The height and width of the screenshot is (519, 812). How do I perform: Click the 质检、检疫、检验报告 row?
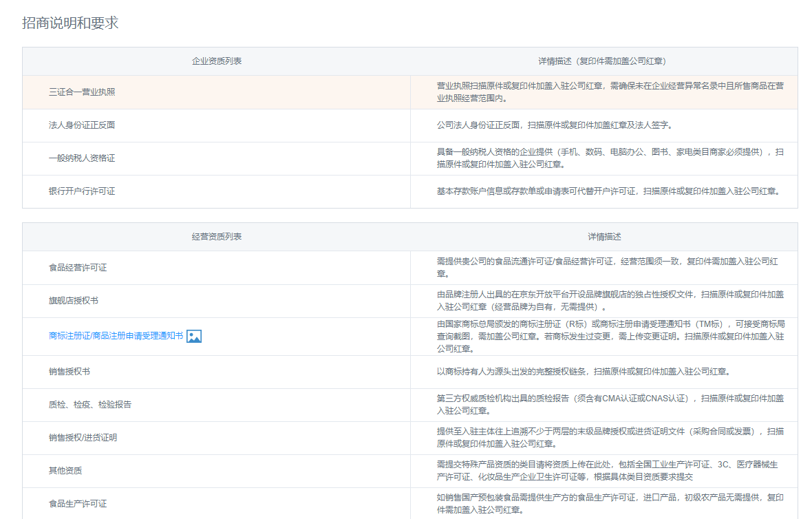[x=409, y=405]
